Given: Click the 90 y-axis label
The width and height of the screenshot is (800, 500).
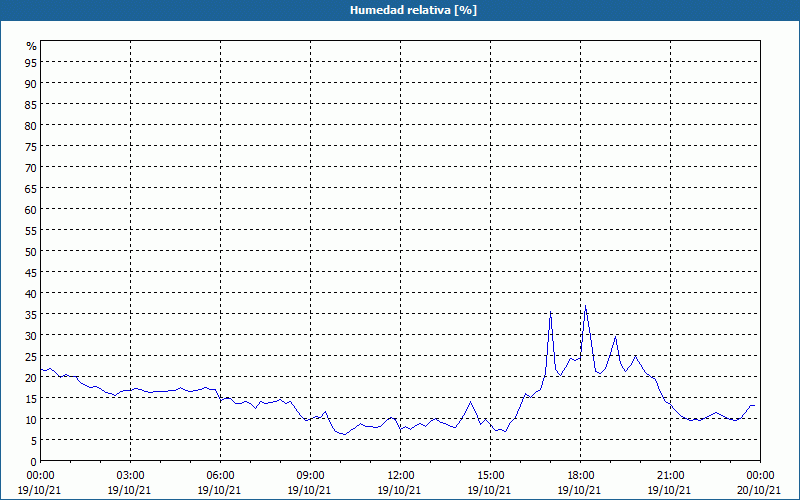Looking at the screenshot, I should click(31, 83).
